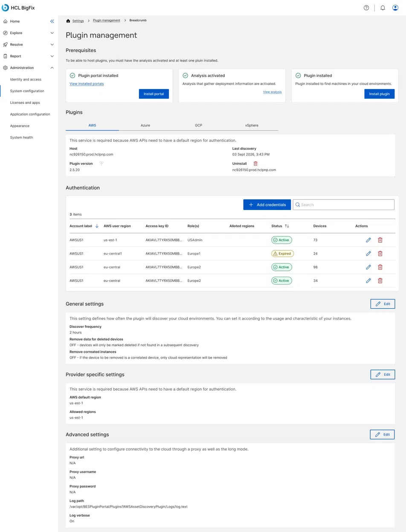Screen dimensions: 406x532
Task: Click the Plugin portal installed check icon
Action: pyautogui.click(x=72, y=75)
